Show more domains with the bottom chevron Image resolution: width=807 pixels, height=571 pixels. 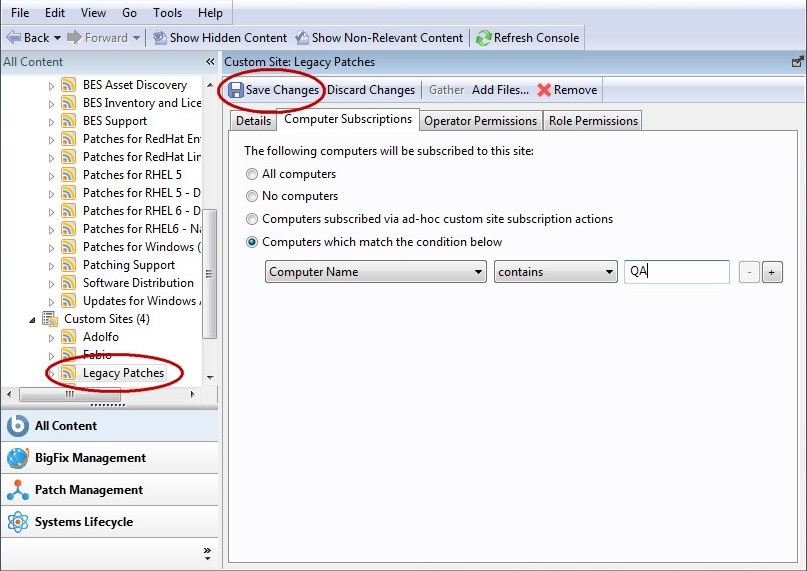(x=207, y=553)
